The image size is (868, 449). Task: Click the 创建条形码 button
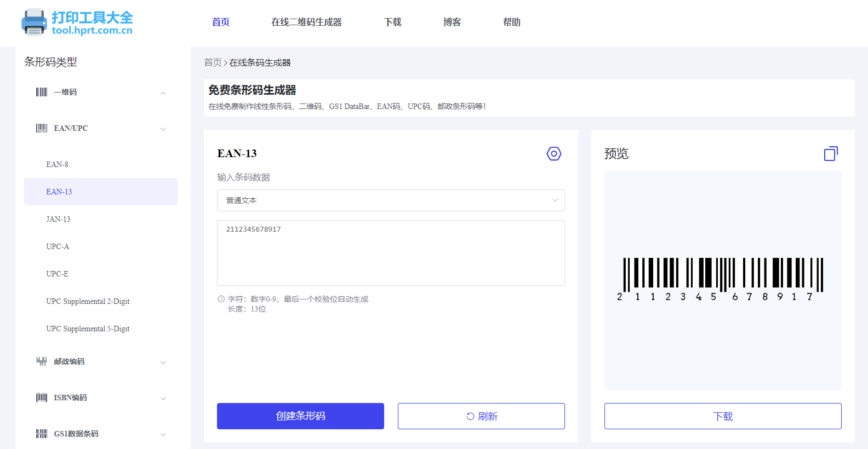point(300,416)
